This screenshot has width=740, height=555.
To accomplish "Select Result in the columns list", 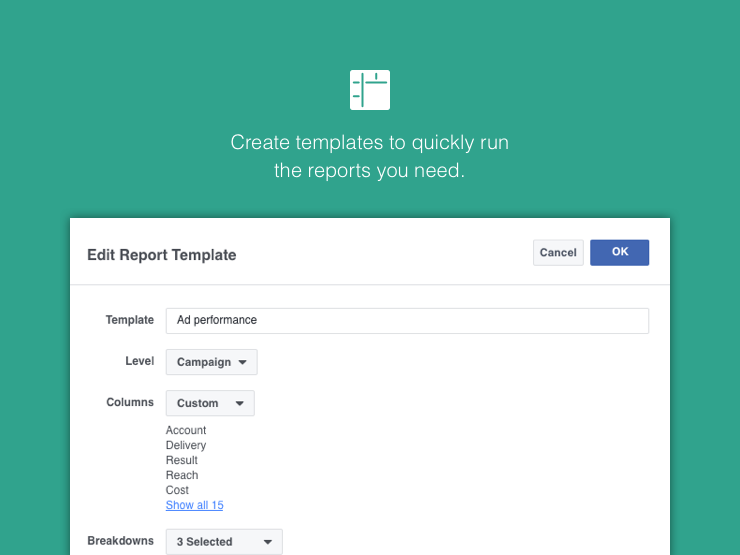I will pos(182,460).
